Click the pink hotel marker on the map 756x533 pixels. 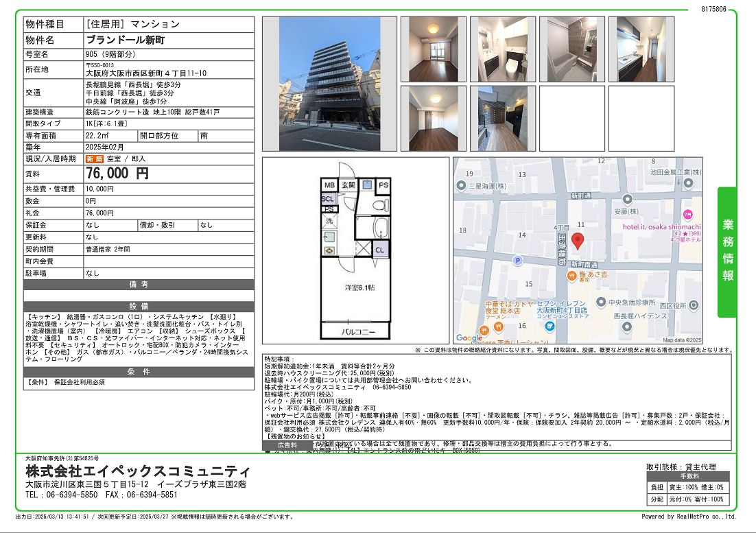coord(688,215)
